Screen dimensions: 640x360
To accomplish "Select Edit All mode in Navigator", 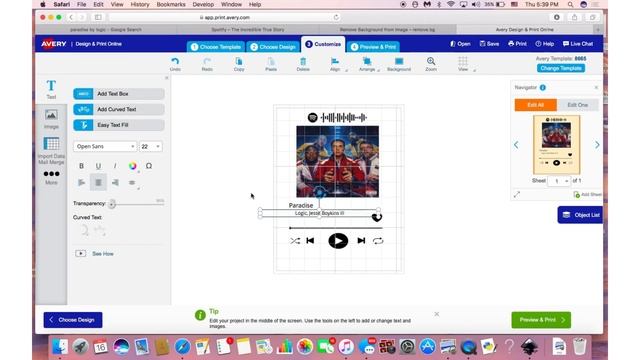I will tap(536, 105).
